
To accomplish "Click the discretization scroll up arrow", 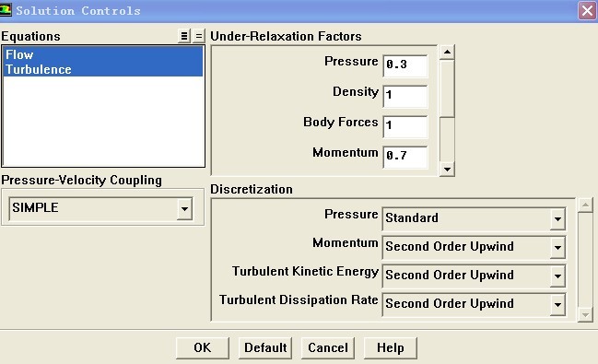I will click(585, 205).
